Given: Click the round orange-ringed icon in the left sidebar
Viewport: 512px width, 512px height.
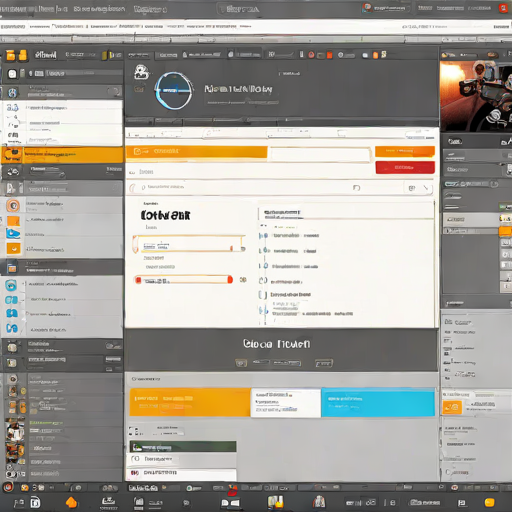Looking at the screenshot, I should [13, 206].
